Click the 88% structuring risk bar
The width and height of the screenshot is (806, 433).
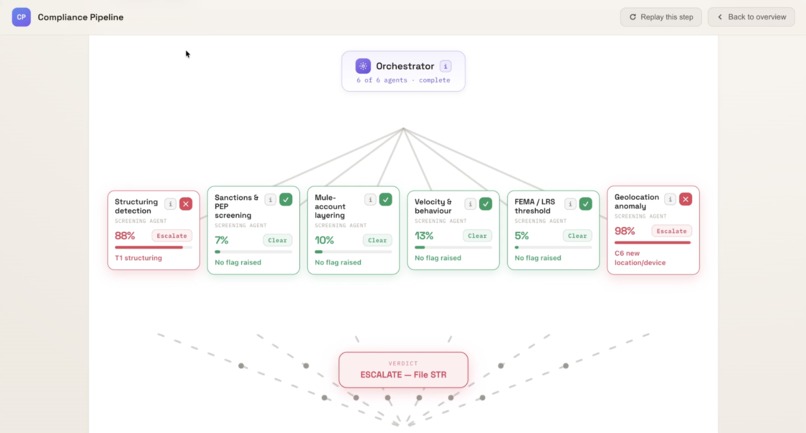(x=153, y=247)
